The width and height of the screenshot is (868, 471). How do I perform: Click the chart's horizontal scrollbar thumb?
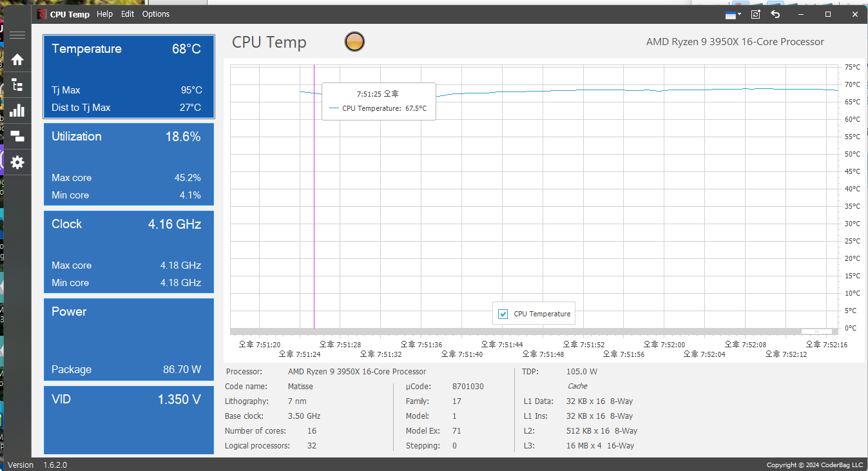click(817, 331)
